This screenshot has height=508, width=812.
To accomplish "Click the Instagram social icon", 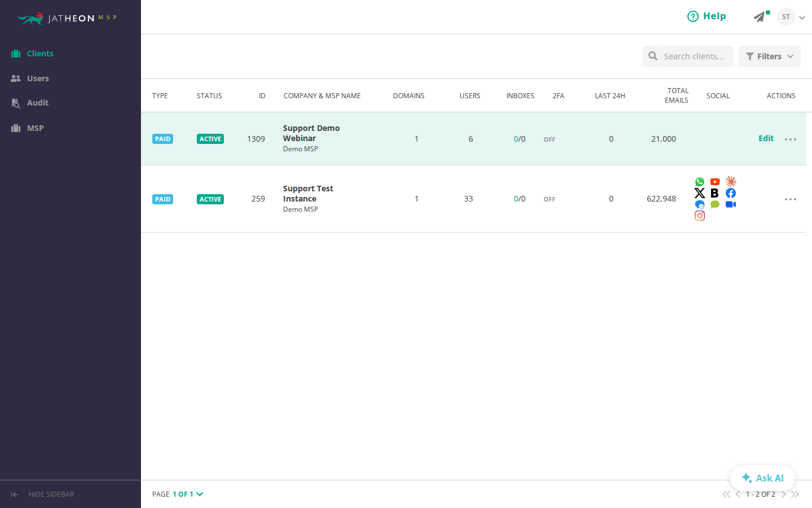I will (700, 216).
